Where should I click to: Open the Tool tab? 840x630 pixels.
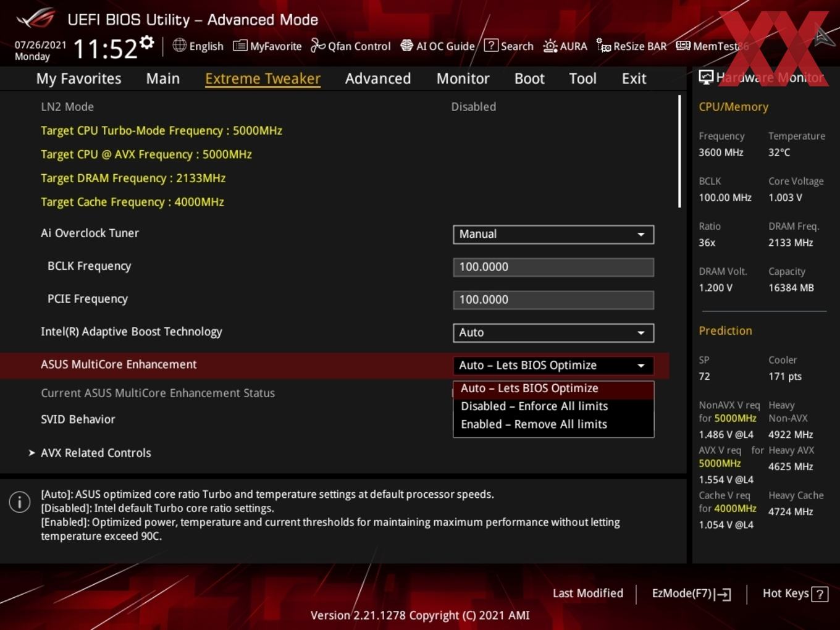point(582,78)
